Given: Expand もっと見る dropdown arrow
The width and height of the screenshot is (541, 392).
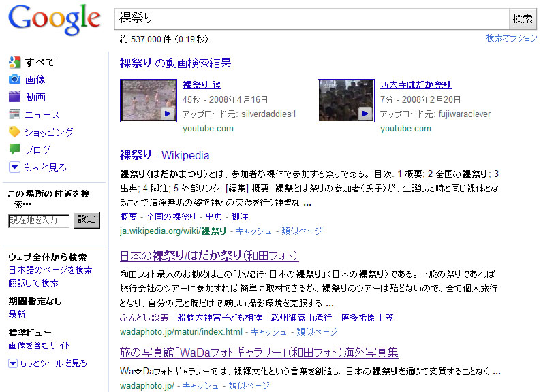Looking at the screenshot, I should coord(14,167).
